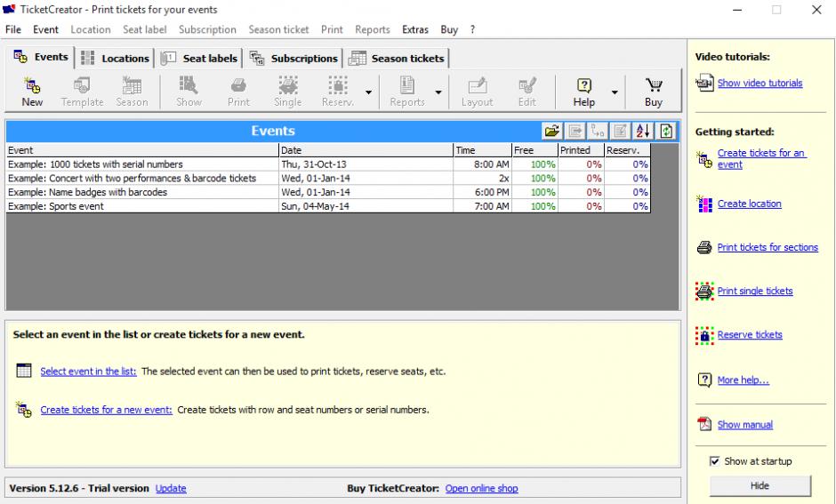Follow the Create location link

coord(749,204)
